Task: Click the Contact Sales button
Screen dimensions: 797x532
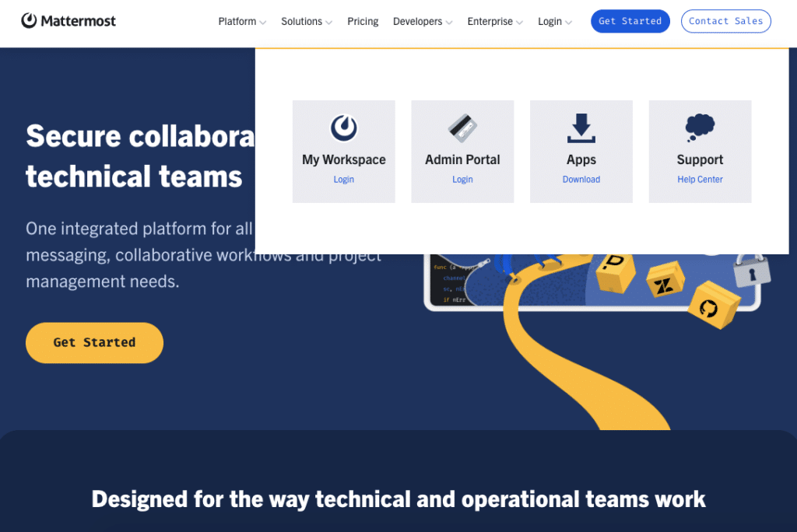Action: (x=725, y=21)
